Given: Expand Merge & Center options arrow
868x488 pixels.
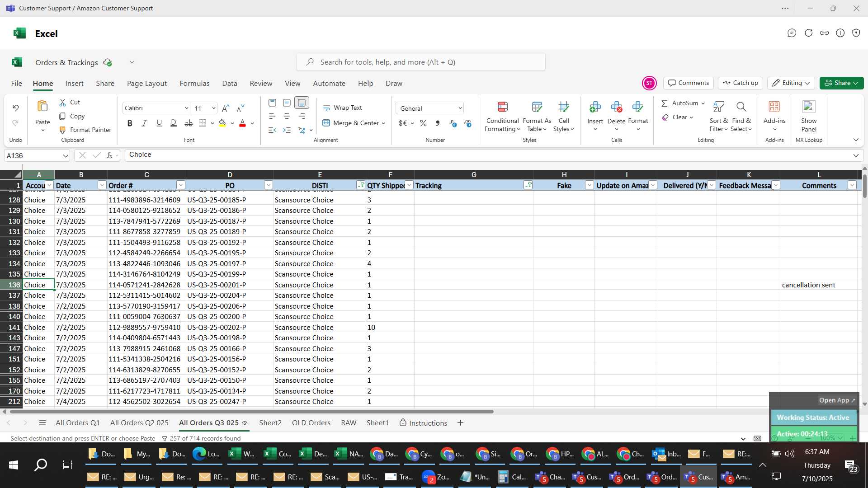Looking at the screenshot, I should point(383,123).
